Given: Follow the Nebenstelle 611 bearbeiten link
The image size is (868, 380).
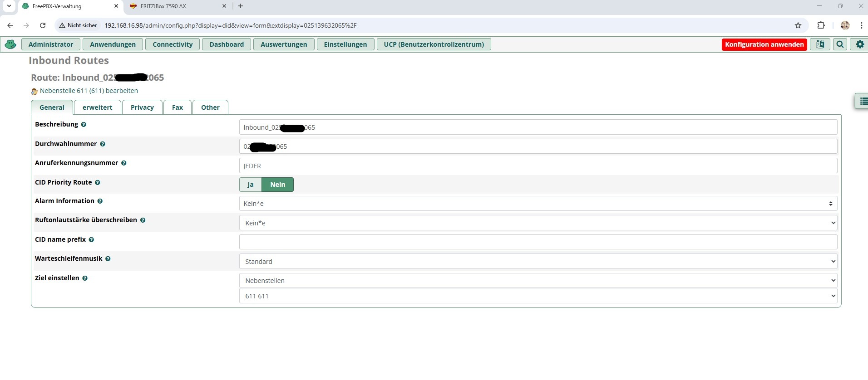Looking at the screenshot, I should 89,91.
